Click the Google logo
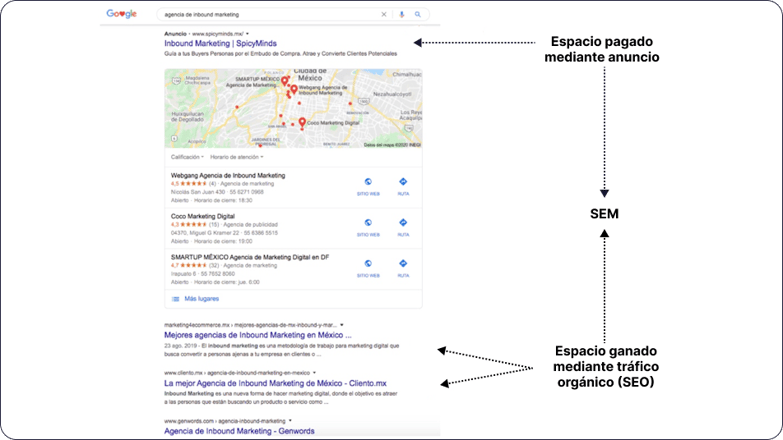The width and height of the screenshot is (783, 440). pos(121,14)
